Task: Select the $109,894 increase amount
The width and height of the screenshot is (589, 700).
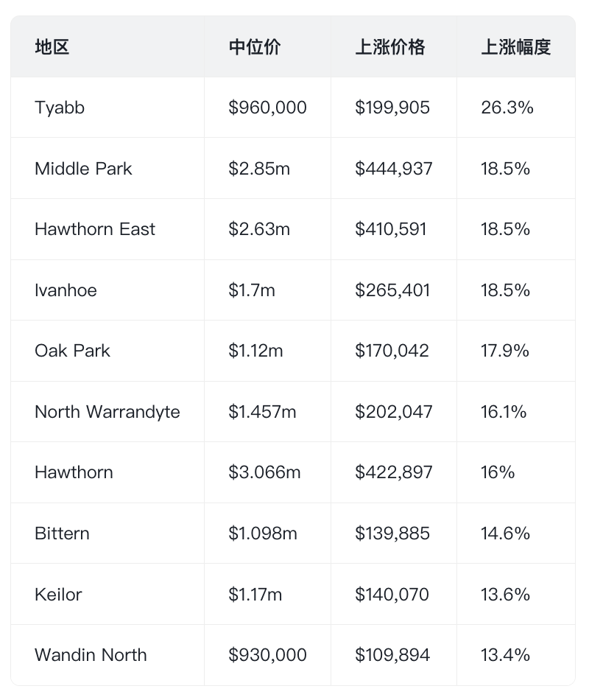Action: click(x=392, y=655)
